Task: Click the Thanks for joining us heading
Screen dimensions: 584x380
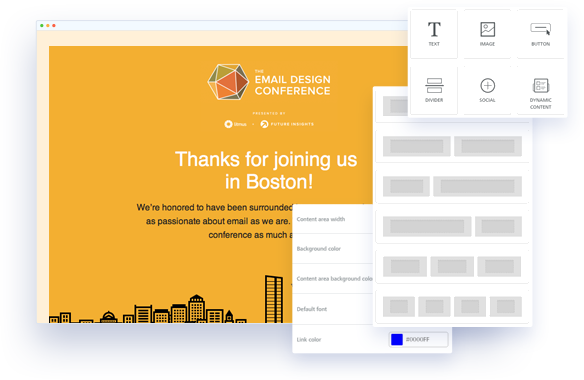Action: point(267,170)
